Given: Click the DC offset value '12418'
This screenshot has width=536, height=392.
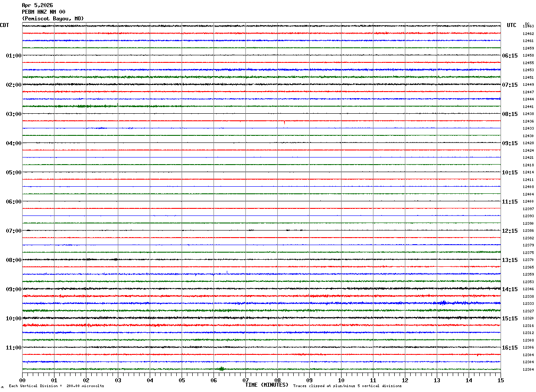Looking at the screenshot, I should [x=528, y=165].
